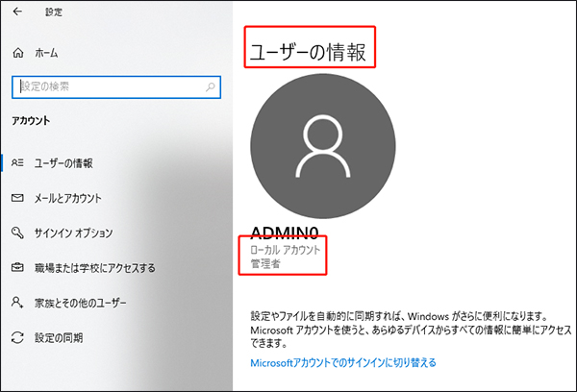
Task: Click the 設定 window title text
Action: pyautogui.click(x=54, y=12)
